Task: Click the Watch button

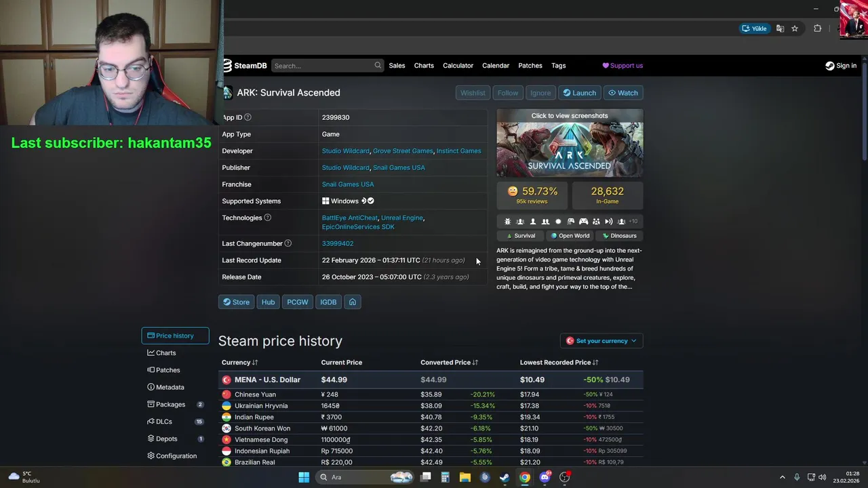Action: [x=623, y=93]
